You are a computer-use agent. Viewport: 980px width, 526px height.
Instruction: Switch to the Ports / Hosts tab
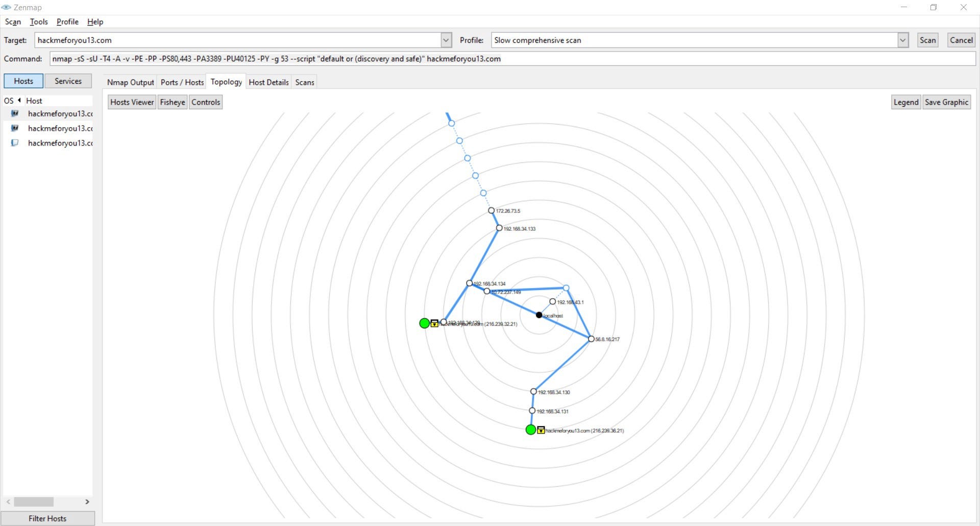click(x=182, y=82)
